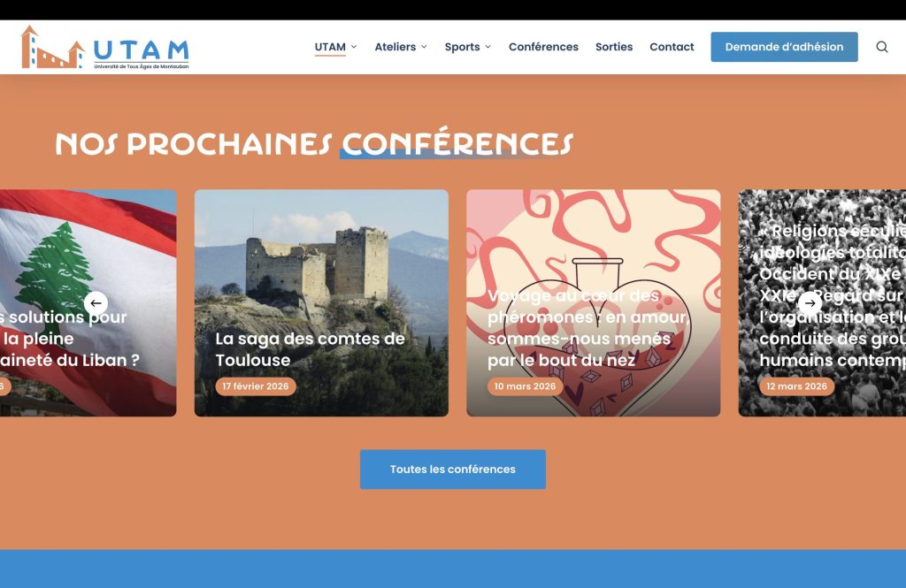Click the Demande d'adhésion button
The height and width of the screenshot is (588, 906).
click(784, 47)
